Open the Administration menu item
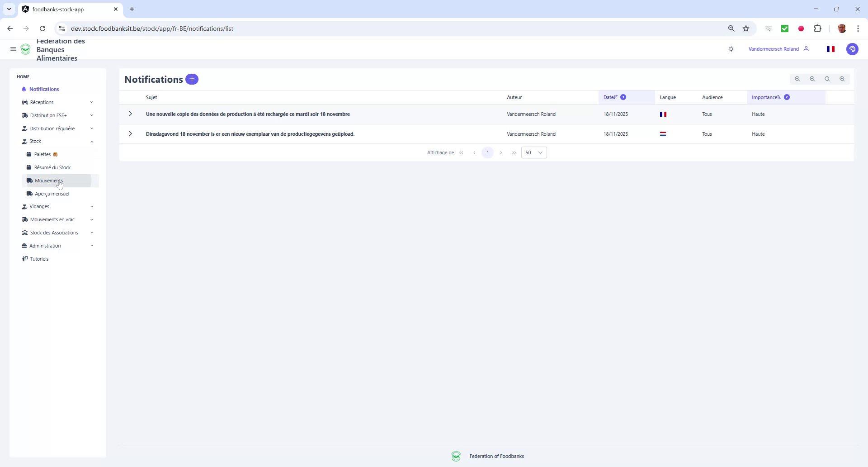Image resolution: width=868 pixels, height=467 pixels. (45, 245)
